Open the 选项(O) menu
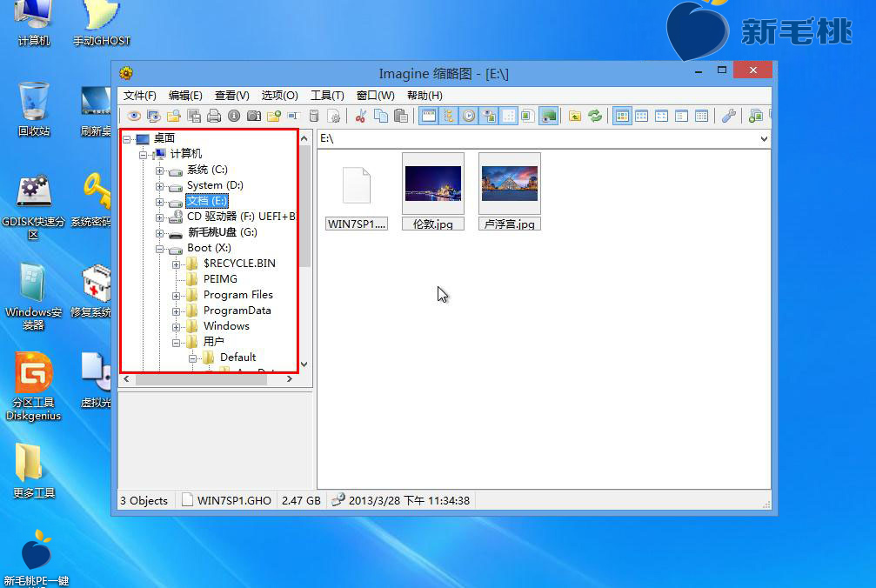 tap(279, 96)
